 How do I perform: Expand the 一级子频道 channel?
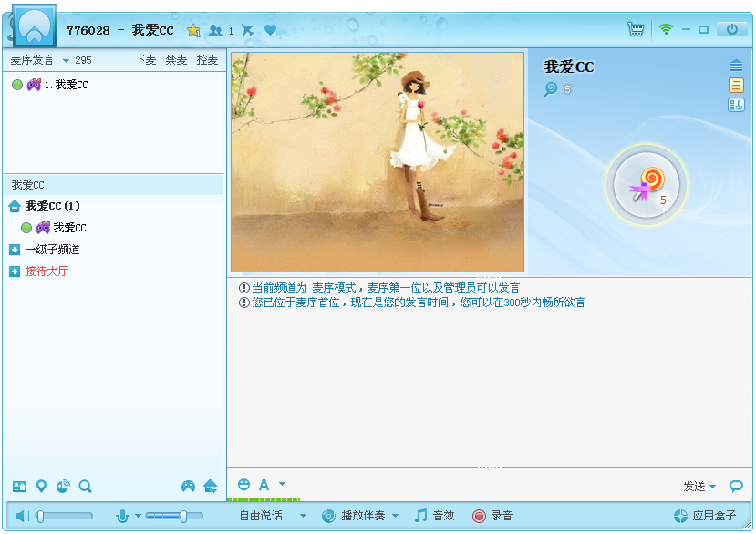click(x=15, y=250)
